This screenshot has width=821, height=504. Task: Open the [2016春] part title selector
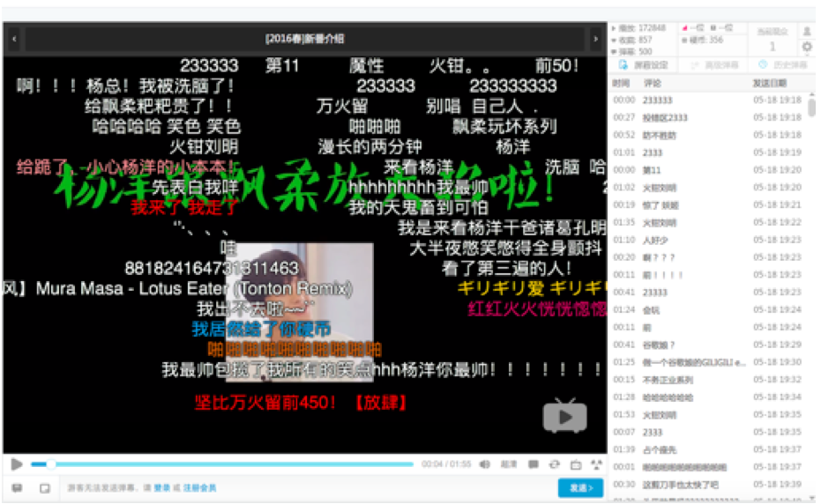305,39
